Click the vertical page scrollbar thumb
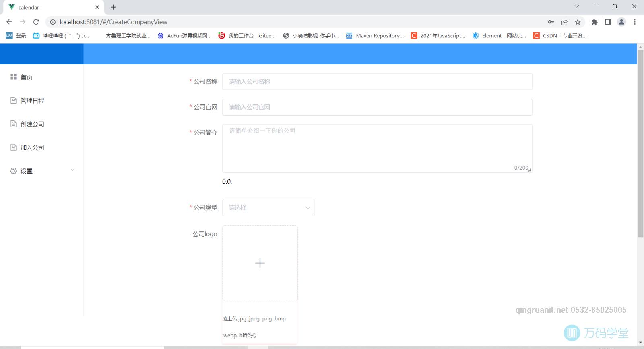This screenshot has height=349, width=644. pyautogui.click(x=640, y=144)
